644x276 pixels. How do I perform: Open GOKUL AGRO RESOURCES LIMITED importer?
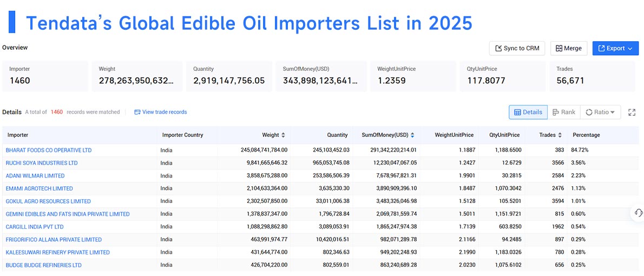pyautogui.click(x=49, y=201)
